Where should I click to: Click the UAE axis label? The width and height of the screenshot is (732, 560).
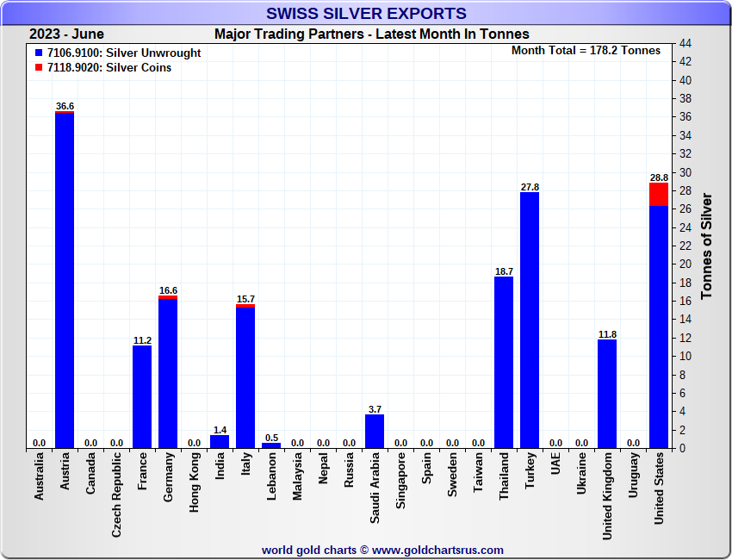[x=555, y=464]
